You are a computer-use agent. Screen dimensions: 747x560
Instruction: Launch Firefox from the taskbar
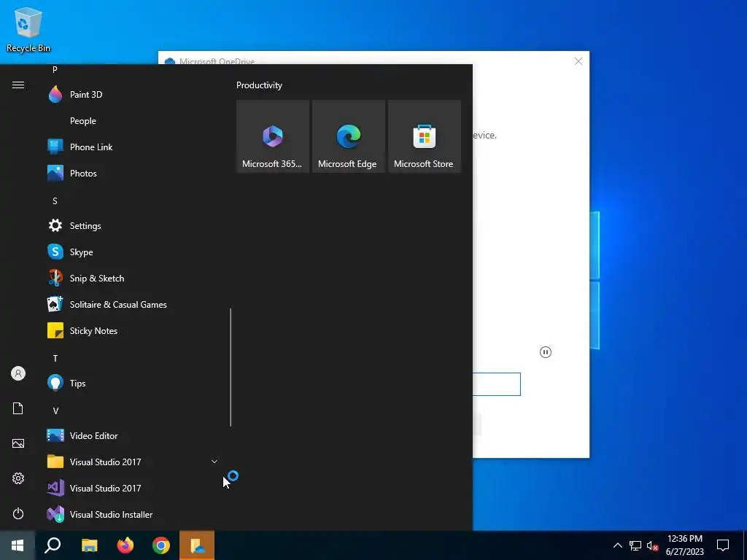[125, 545]
